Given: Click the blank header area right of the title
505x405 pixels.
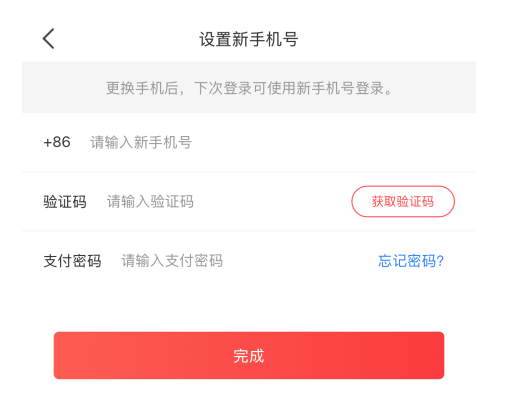Looking at the screenshot, I should coord(387,39).
